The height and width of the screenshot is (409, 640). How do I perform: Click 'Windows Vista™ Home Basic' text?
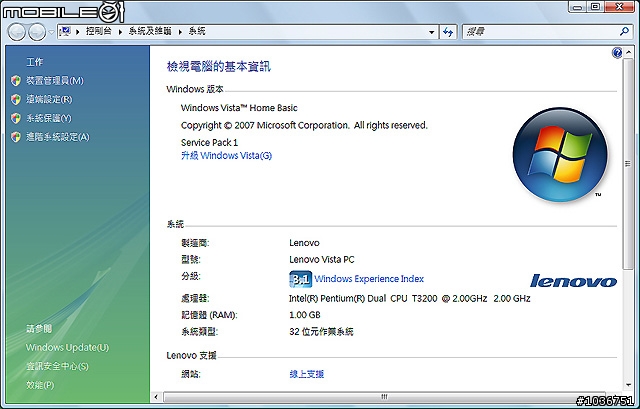[x=239, y=108]
